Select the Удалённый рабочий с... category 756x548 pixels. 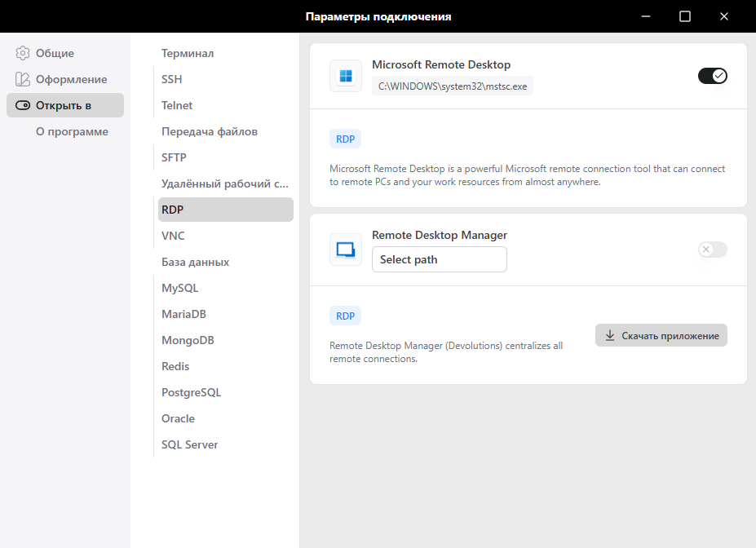coord(224,183)
